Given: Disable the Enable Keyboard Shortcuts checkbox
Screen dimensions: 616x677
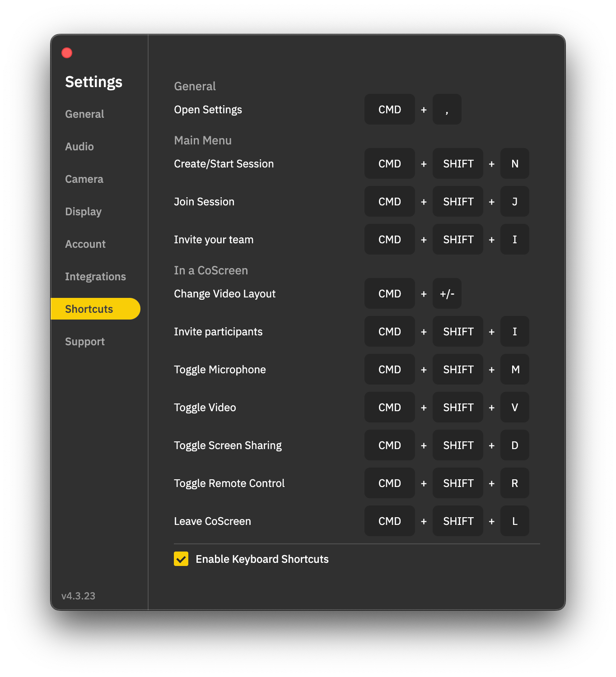Looking at the screenshot, I should tap(181, 559).
